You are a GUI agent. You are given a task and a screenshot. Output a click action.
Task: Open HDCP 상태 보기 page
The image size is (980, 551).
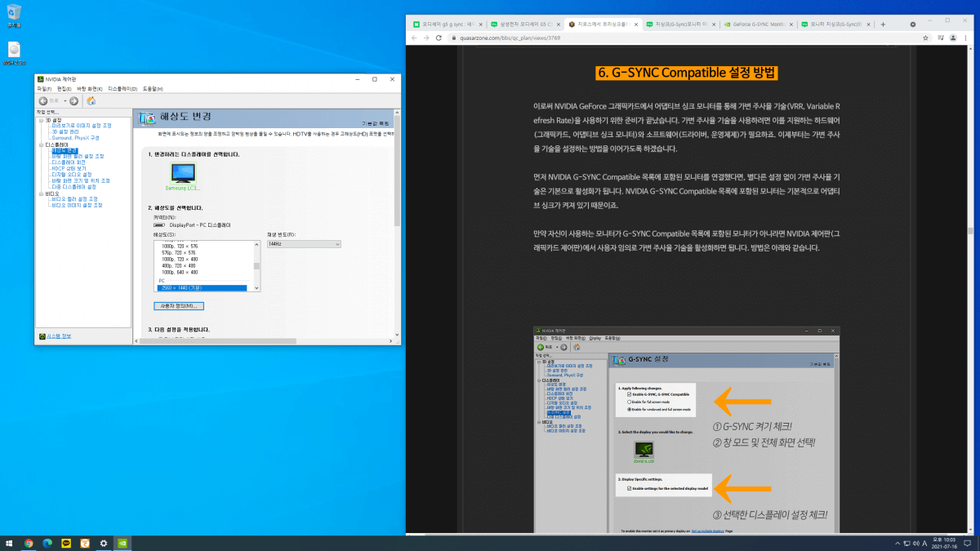[x=69, y=168]
